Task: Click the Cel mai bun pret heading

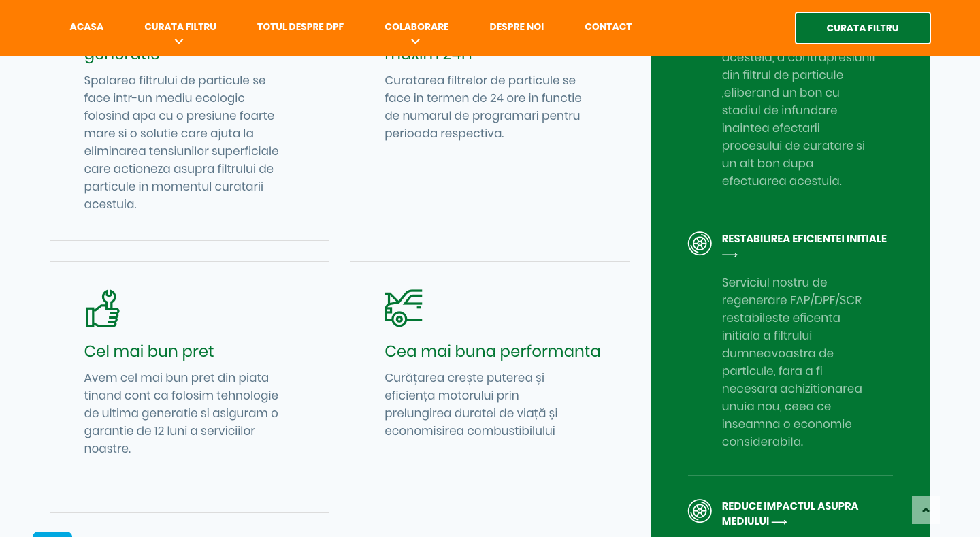Action: click(x=149, y=351)
